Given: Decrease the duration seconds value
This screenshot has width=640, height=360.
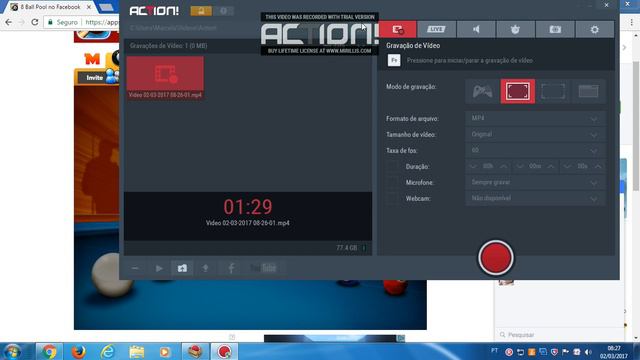Looking at the screenshot, I should coord(567,167).
